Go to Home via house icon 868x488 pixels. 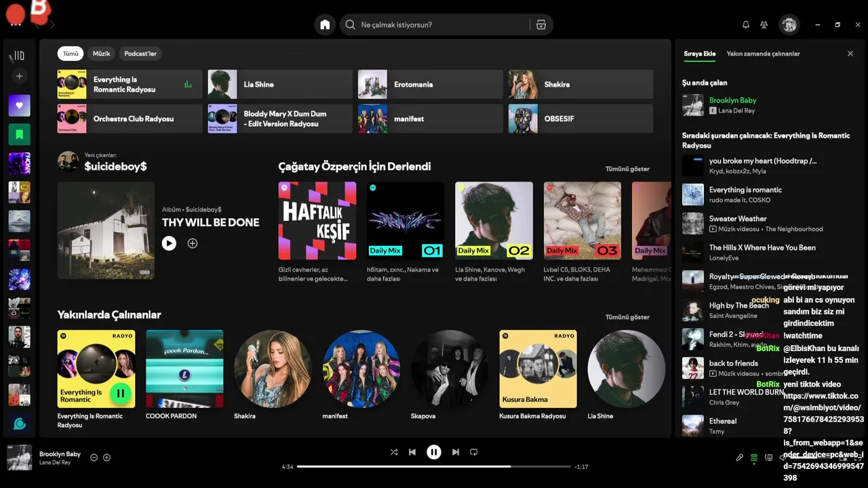325,24
